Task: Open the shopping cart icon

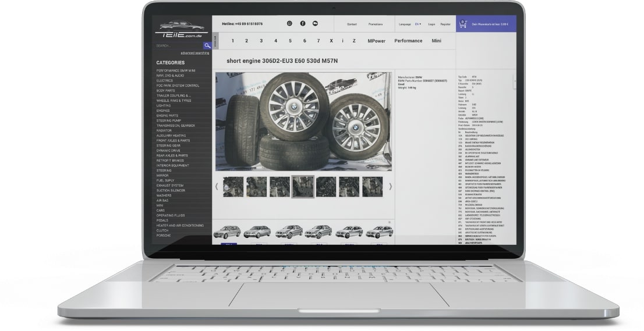Action: pos(463,24)
